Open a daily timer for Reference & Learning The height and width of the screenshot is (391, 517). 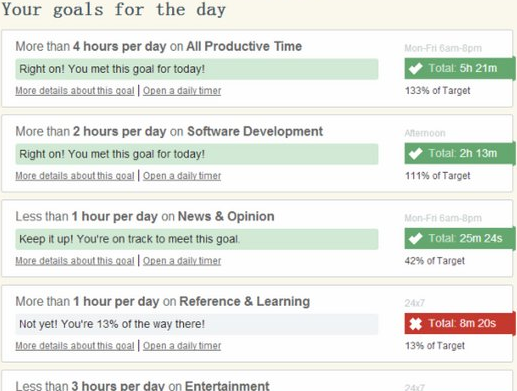point(182,346)
